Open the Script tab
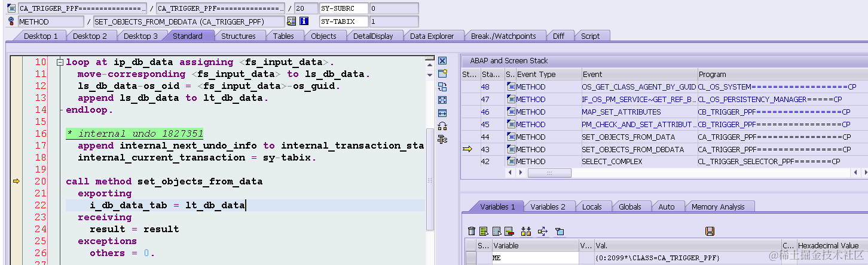Image resolution: width=868 pixels, height=265 pixels. click(x=591, y=36)
